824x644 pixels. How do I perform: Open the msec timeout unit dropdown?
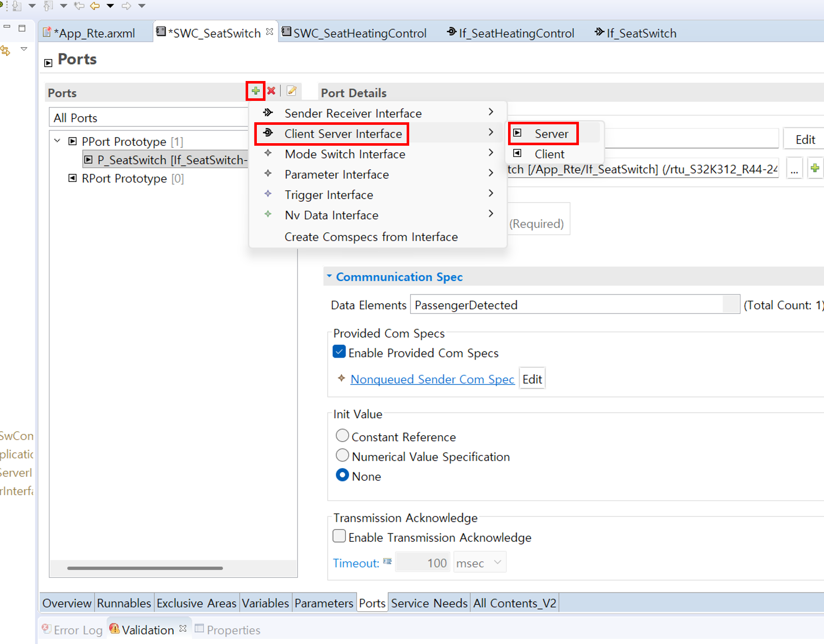[480, 562]
